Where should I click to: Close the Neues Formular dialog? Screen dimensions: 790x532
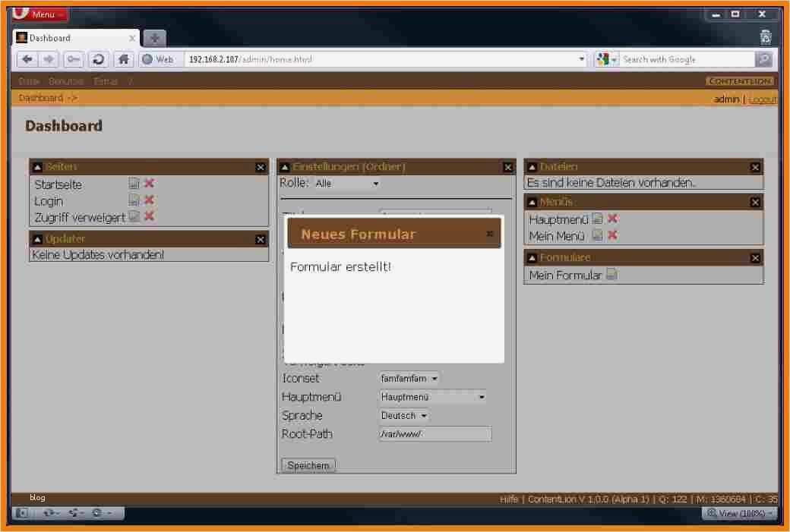tap(490, 234)
